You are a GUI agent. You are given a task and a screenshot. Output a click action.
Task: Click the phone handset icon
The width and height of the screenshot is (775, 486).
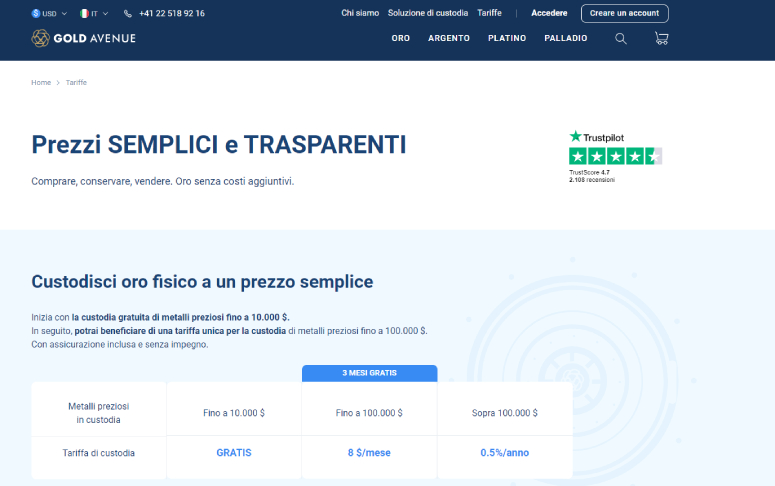pos(128,13)
